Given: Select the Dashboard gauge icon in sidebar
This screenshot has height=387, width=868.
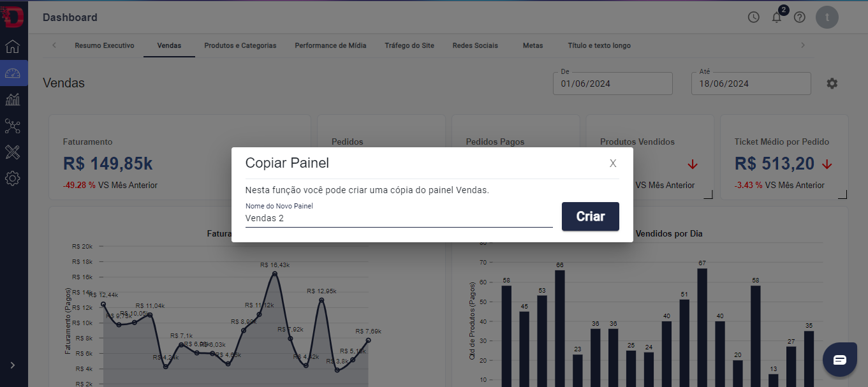Looking at the screenshot, I should point(13,73).
